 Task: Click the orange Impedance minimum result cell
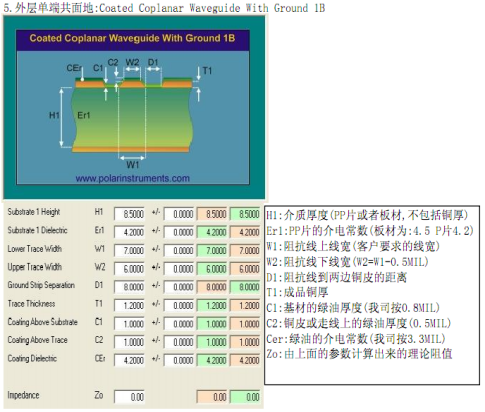pos(212,397)
